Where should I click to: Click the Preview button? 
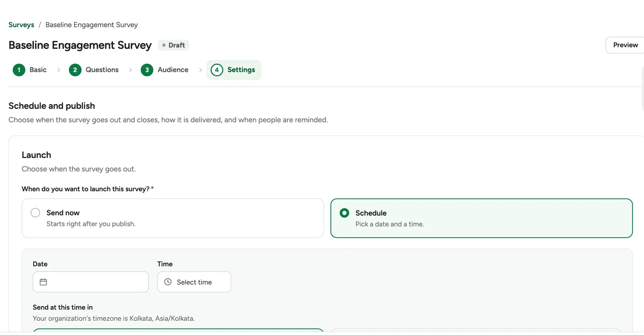tap(625, 45)
